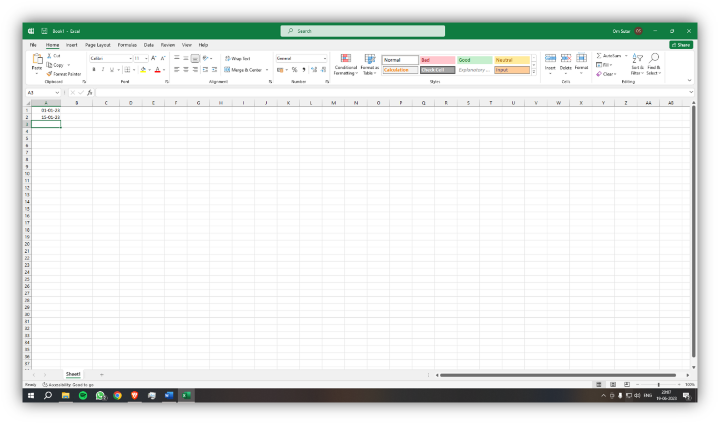Pick the red font color swatch
720x425 pixels.
(x=158, y=70)
